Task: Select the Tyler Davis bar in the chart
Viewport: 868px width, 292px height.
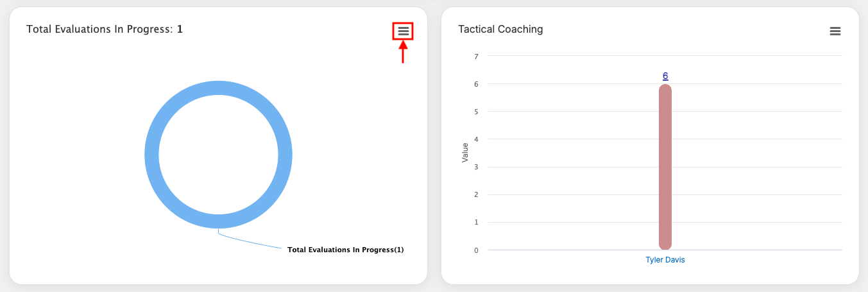Action: 665,167
